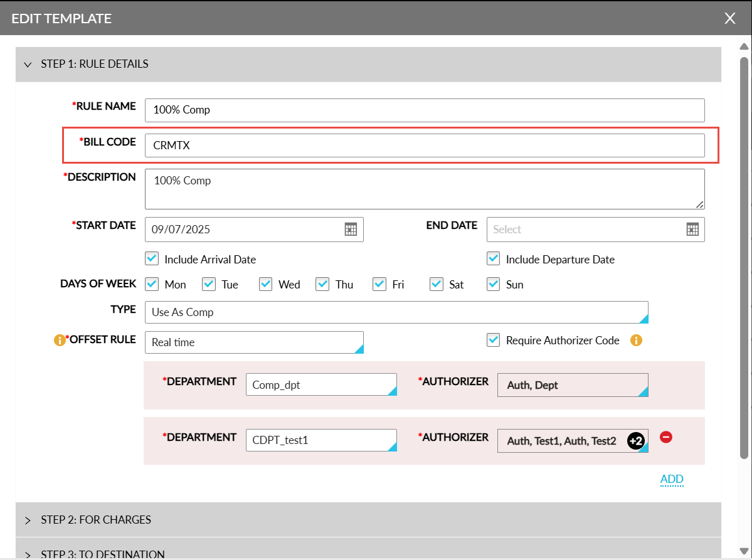Uncheck Include Arrival Date
Image resolution: width=752 pixels, height=560 pixels.
pos(152,258)
